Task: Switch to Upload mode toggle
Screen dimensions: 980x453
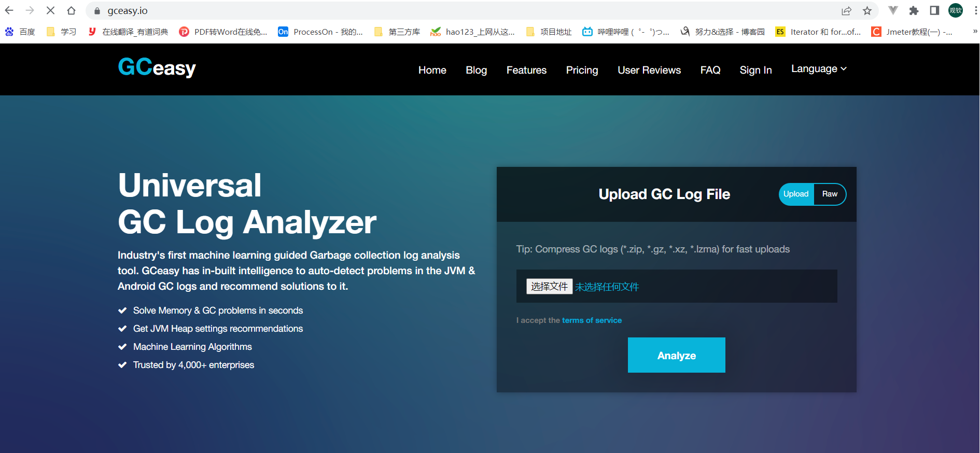Action: (796, 194)
